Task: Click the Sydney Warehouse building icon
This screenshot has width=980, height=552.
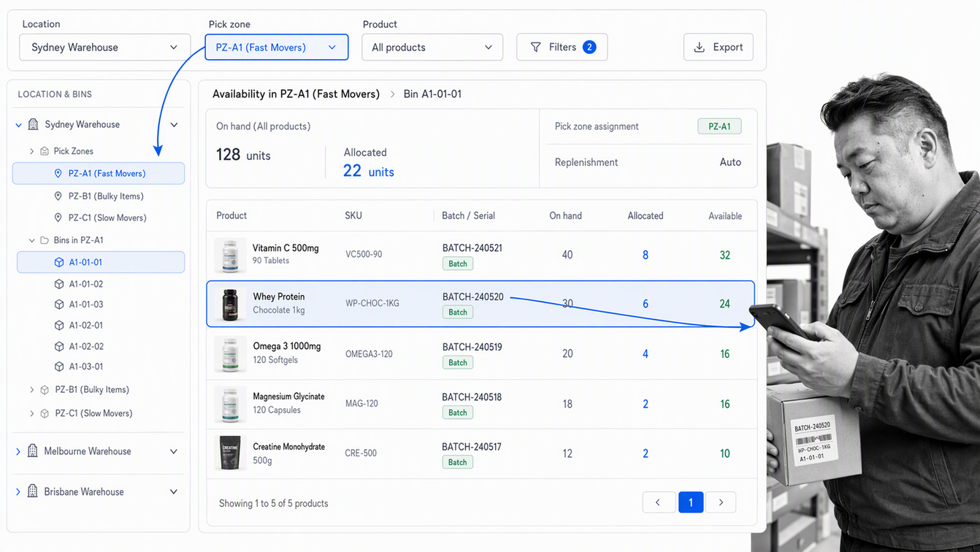Action: (x=33, y=124)
